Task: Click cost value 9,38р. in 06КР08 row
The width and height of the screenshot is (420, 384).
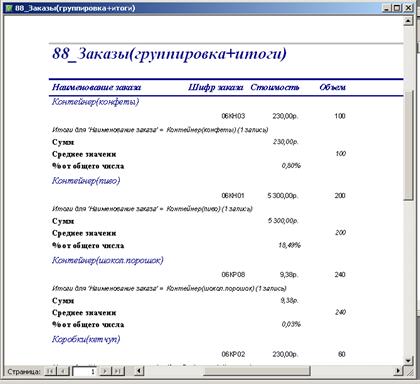Action: tap(289, 275)
